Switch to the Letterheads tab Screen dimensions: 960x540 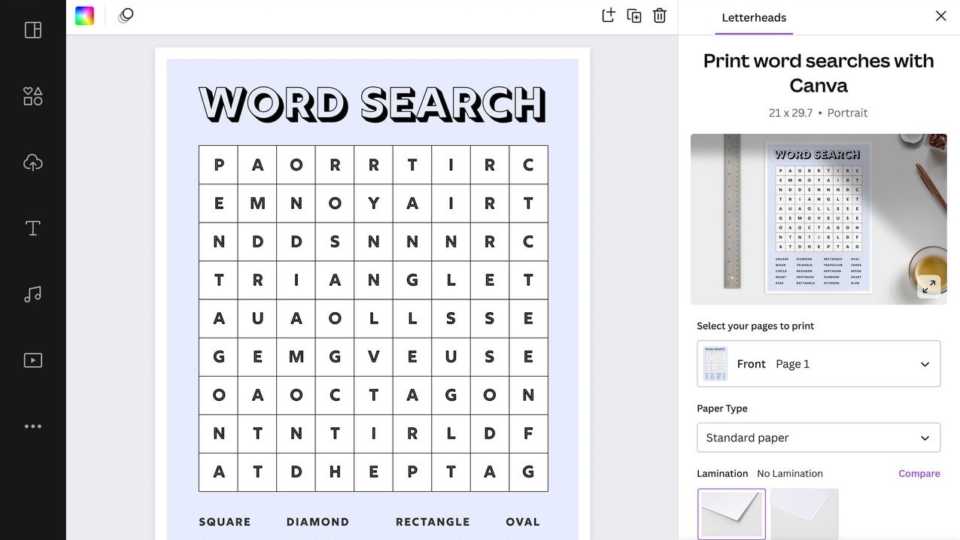tap(754, 17)
